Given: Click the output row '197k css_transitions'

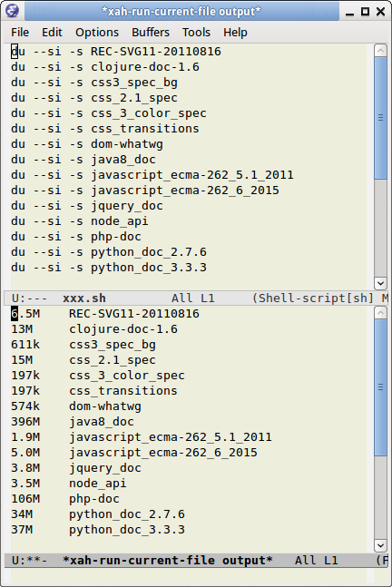Looking at the screenshot, I should point(94,391).
